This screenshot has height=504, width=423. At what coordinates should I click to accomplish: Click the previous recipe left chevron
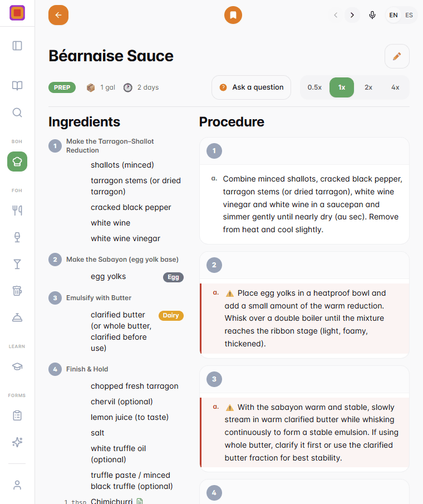pos(335,15)
